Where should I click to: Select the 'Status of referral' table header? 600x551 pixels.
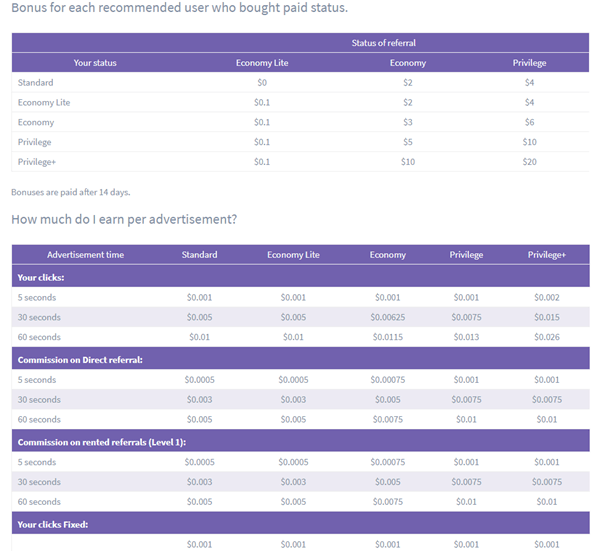pos(383,43)
